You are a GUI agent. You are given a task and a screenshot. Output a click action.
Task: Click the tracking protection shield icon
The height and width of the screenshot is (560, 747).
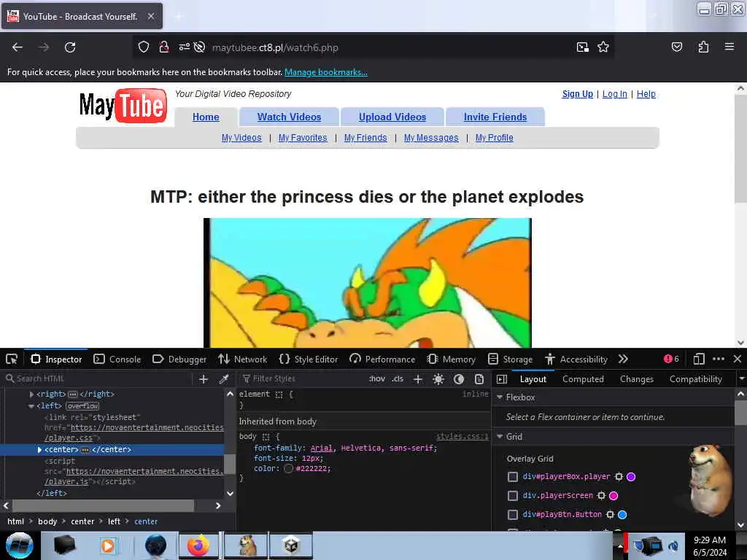coord(144,47)
